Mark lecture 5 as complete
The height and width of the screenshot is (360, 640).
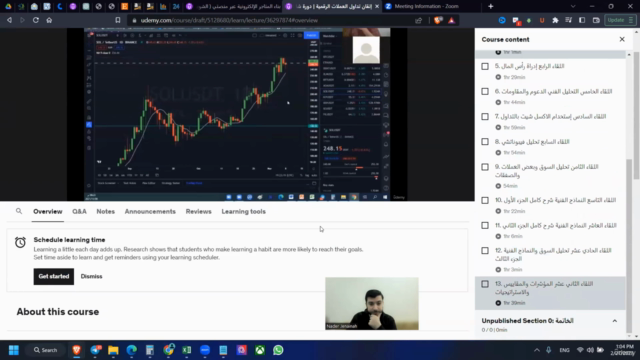[x=485, y=66]
